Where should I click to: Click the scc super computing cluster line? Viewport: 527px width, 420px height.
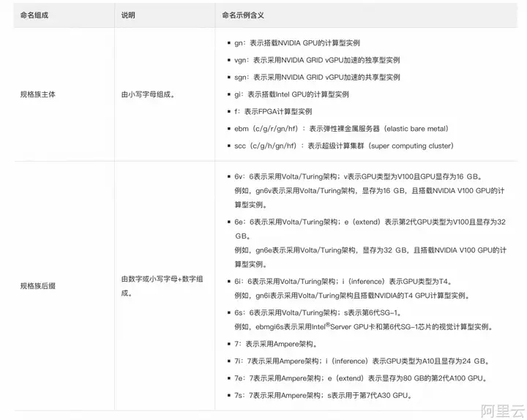(344, 146)
